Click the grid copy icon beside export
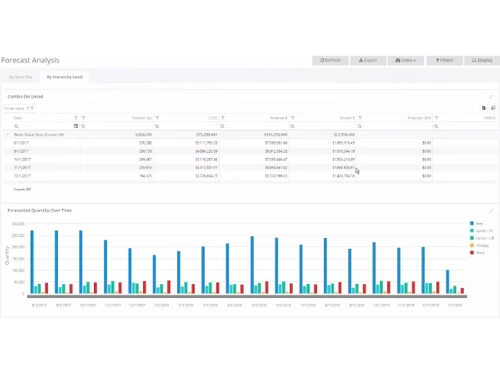This screenshot has height=375, width=500. (x=493, y=108)
